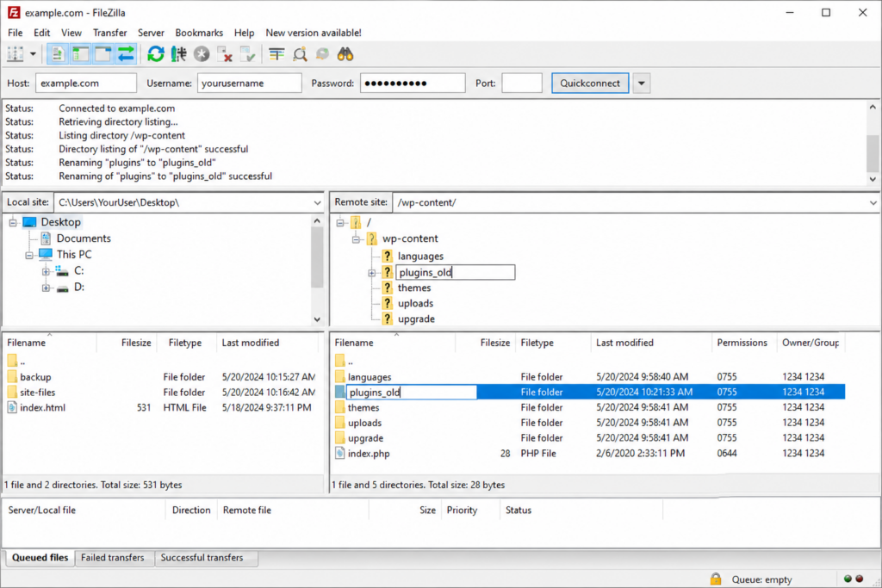This screenshot has height=588, width=882.
Task: Click New version available! menu
Action: coord(314,33)
